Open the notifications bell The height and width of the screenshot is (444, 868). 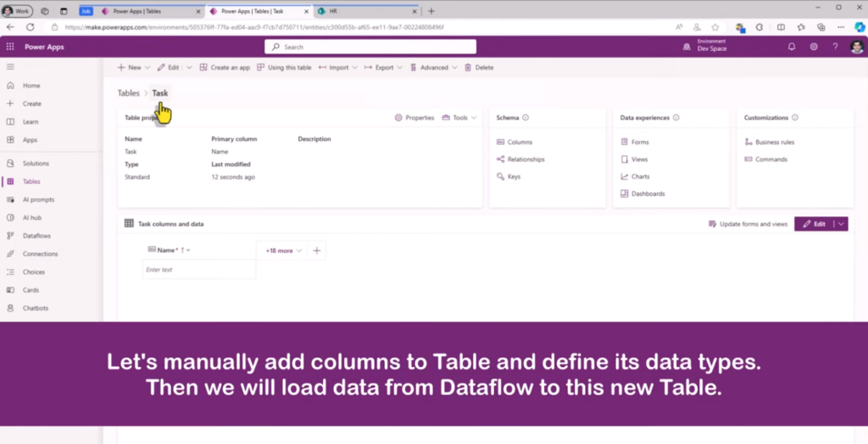(792, 47)
